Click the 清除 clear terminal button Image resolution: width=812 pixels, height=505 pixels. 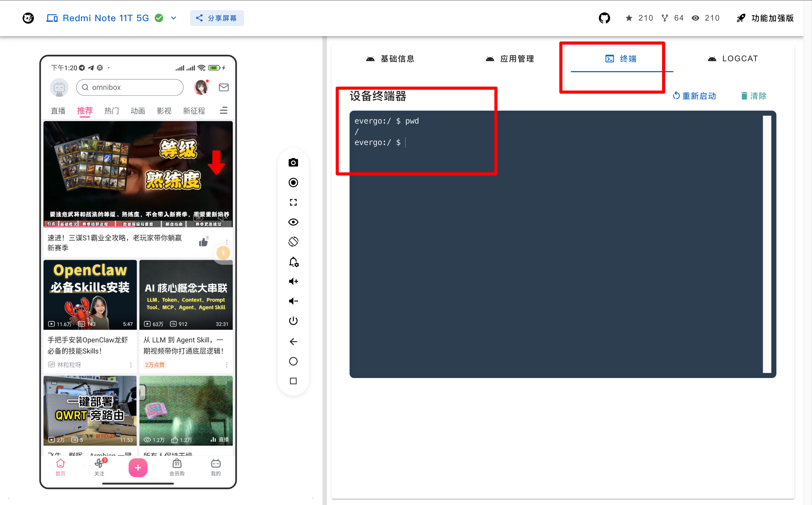(x=754, y=96)
